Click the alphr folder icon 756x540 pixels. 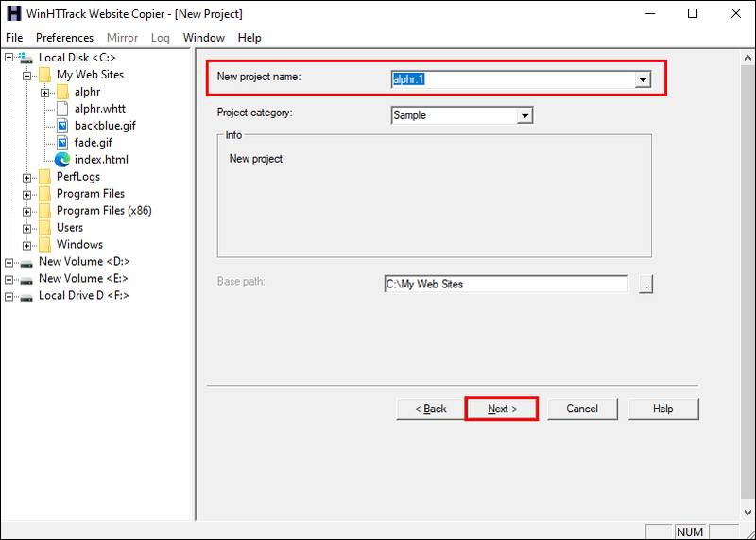(x=62, y=92)
